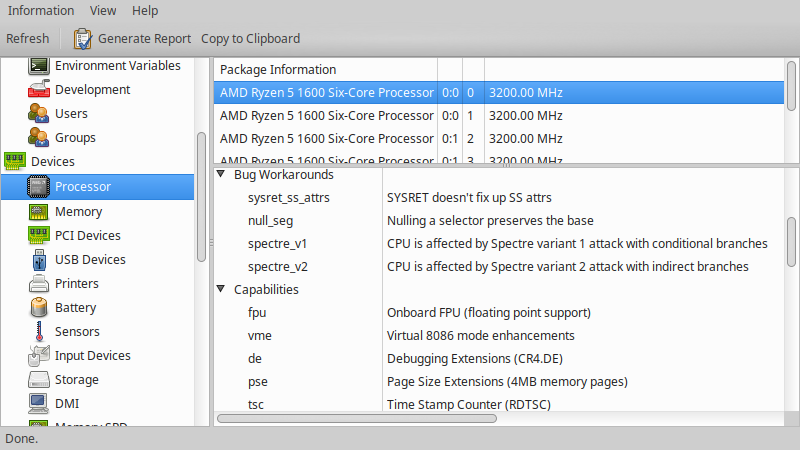Click the Generate Report button label
The width and height of the screenshot is (800, 450).
[144, 39]
